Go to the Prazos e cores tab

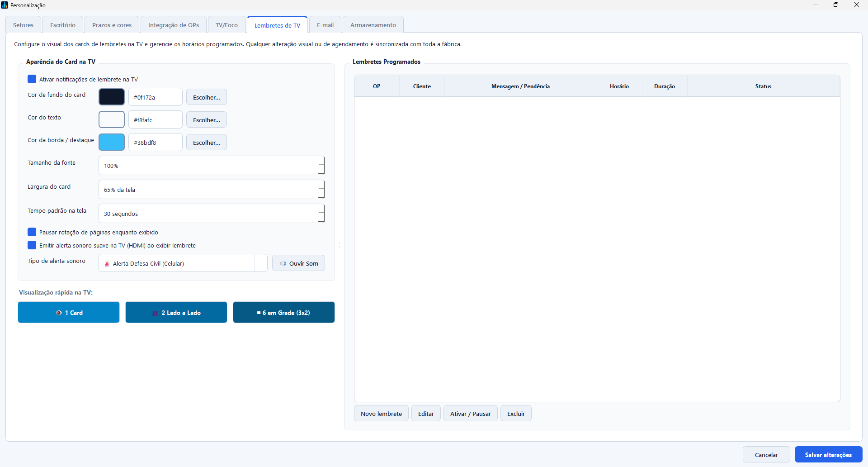tap(112, 25)
